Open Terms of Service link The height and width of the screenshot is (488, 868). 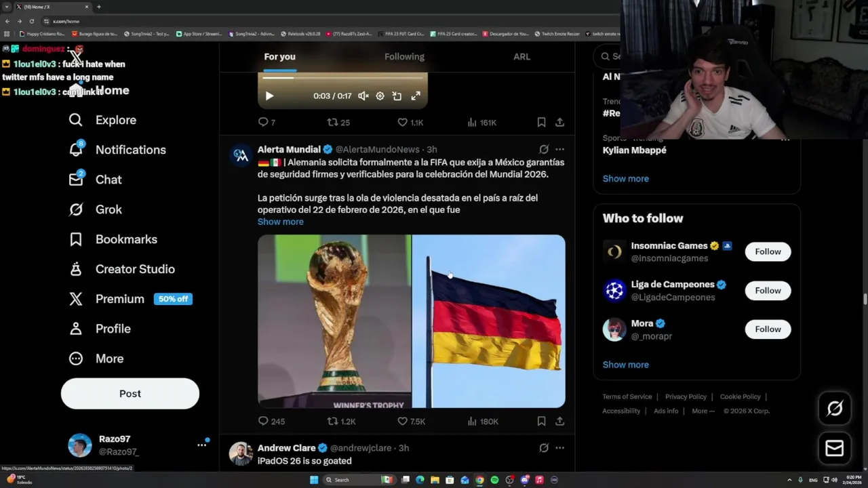tap(627, 396)
